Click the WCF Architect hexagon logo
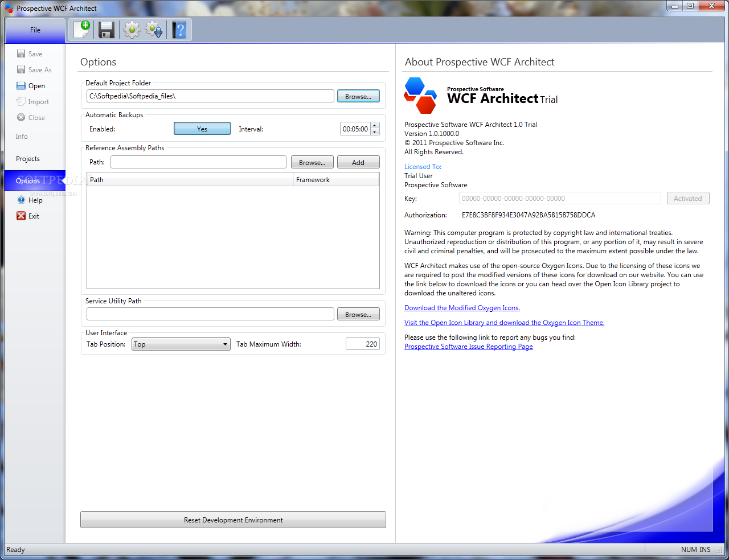 pos(421,96)
